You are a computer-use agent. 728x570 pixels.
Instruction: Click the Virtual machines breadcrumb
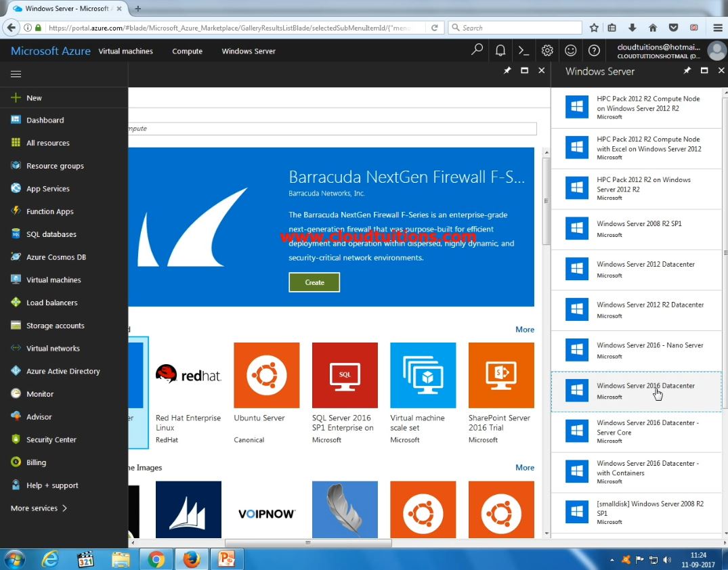point(125,51)
